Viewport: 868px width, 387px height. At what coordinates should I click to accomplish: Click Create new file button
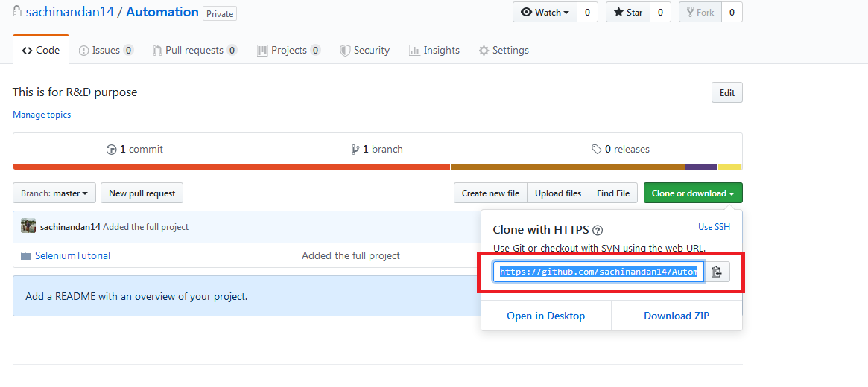(490, 193)
